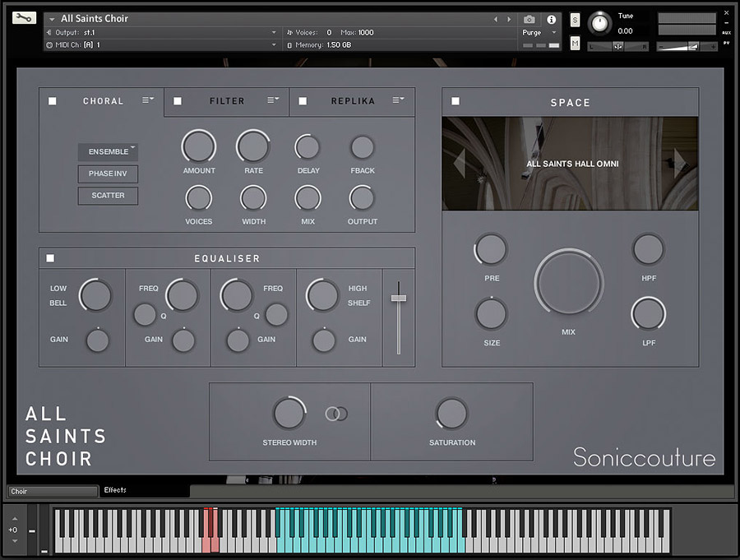The width and height of the screenshot is (740, 560).
Task: Toggle the SPACE reverb on
Action: coord(454,103)
